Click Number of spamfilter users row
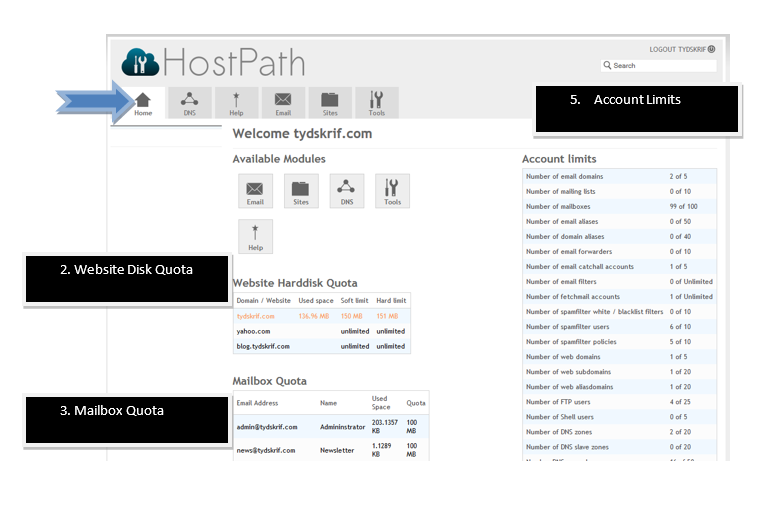775x505 pixels. (x=619, y=327)
